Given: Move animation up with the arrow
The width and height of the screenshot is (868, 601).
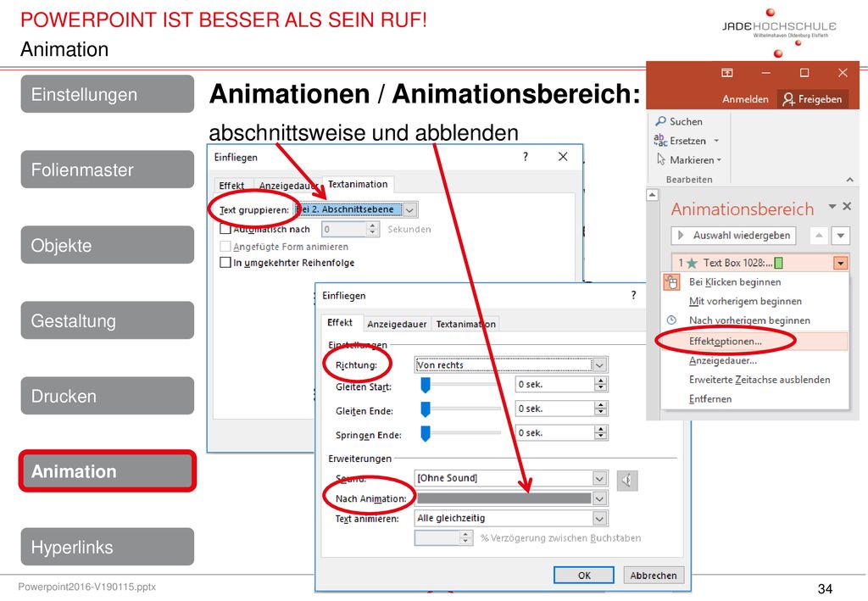Looking at the screenshot, I should click(x=819, y=235).
